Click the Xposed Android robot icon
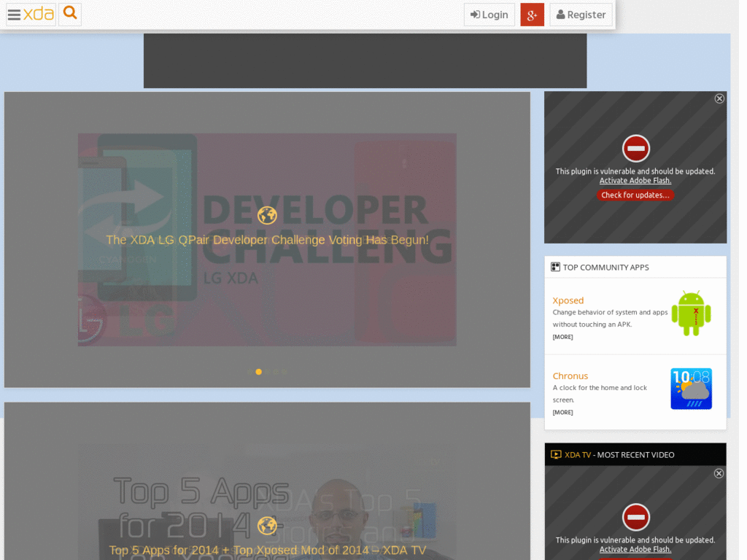 pyautogui.click(x=691, y=313)
